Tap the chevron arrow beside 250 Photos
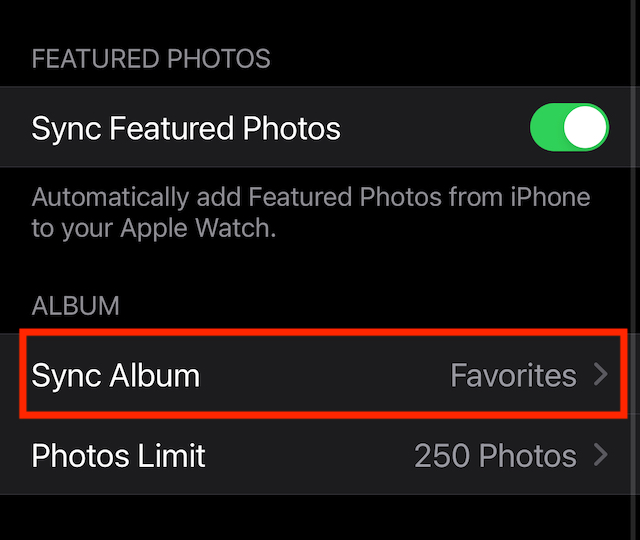The width and height of the screenshot is (640, 540). [601, 456]
